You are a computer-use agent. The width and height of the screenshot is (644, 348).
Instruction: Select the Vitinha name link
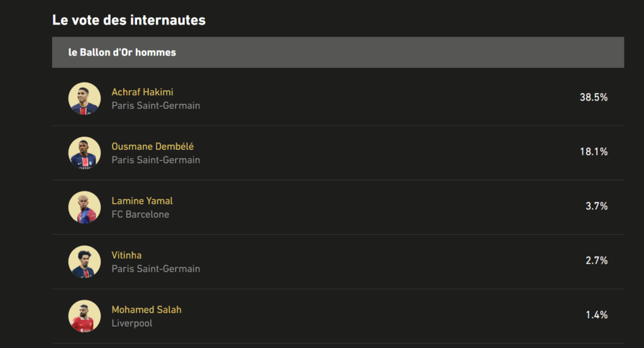[126, 255]
